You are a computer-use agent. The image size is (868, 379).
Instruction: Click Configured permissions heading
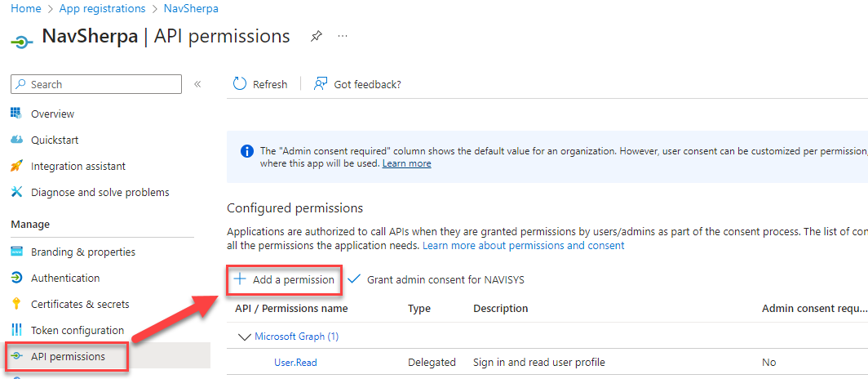tap(295, 208)
